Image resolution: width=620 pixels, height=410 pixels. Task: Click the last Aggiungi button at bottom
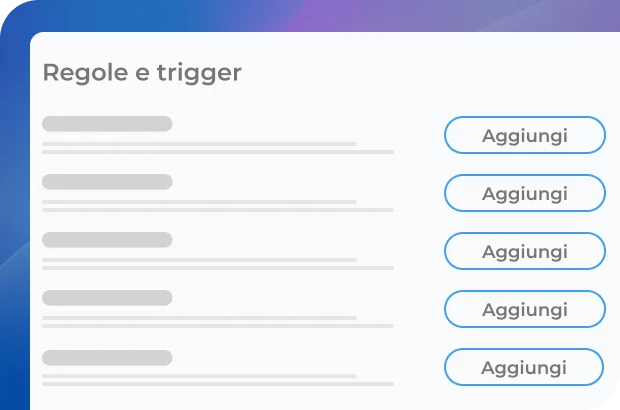point(523,367)
